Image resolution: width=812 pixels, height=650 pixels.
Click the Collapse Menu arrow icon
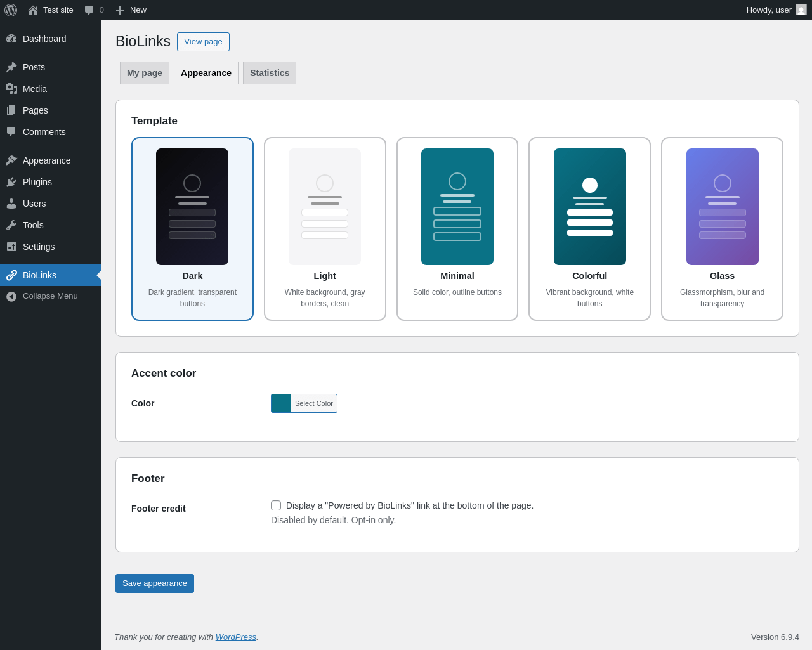(x=11, y=296)
